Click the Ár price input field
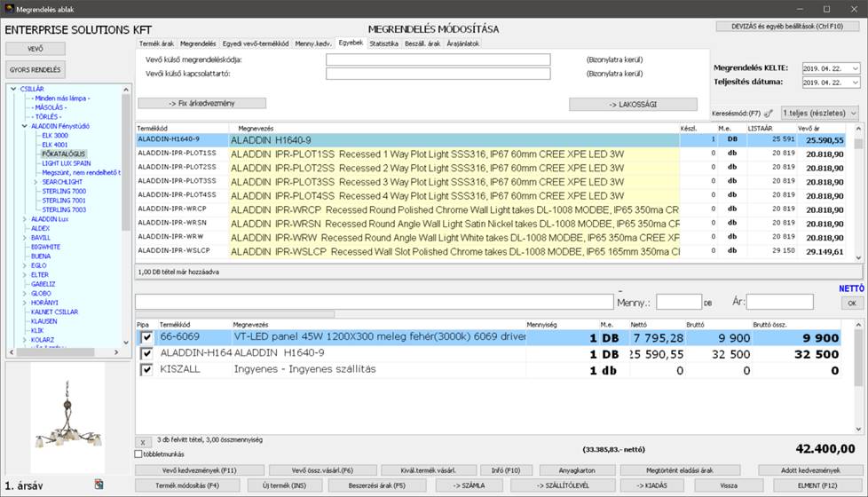 pos(779,302)
